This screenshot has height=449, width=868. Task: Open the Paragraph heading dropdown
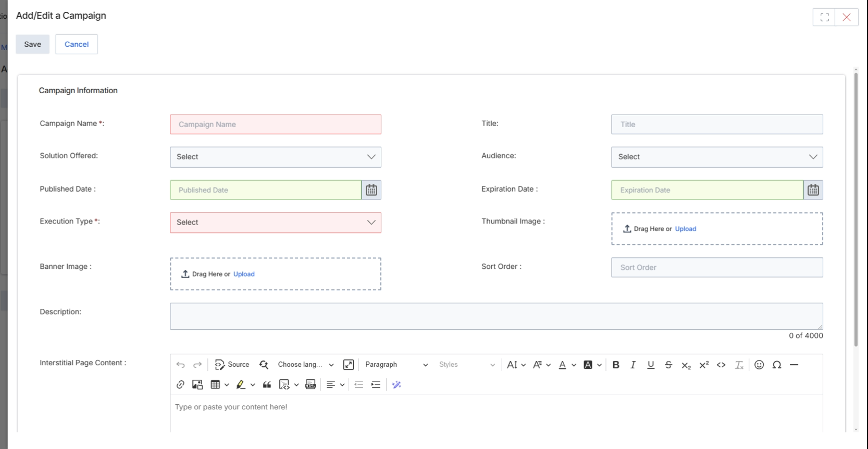click(396, 365)
